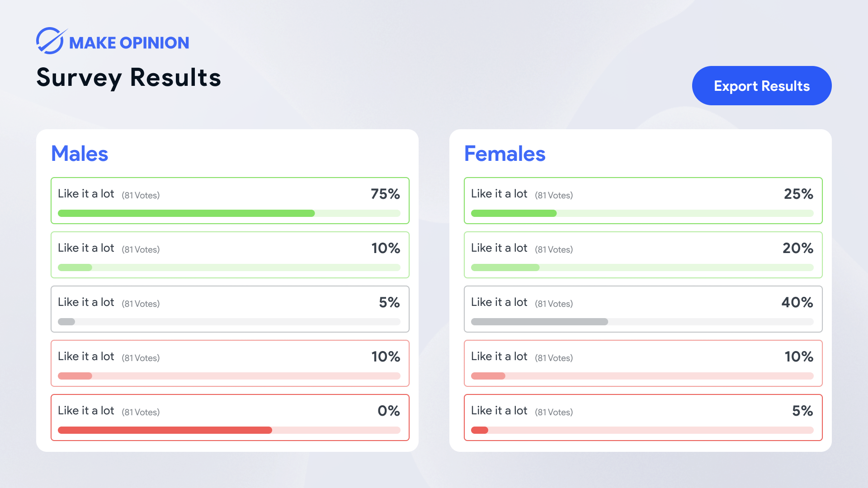
Task: Select the green 75% progress bar under Males
Action: tap(186, 213)
